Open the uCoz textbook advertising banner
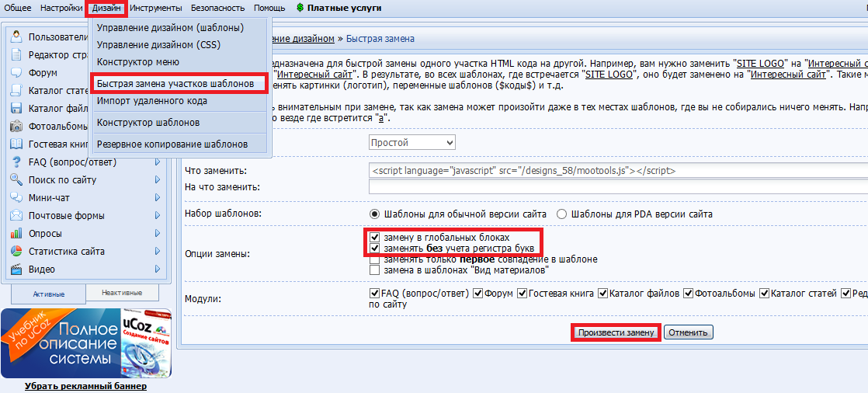The width and height of the screenshot is (868, 393). (86, 343)
